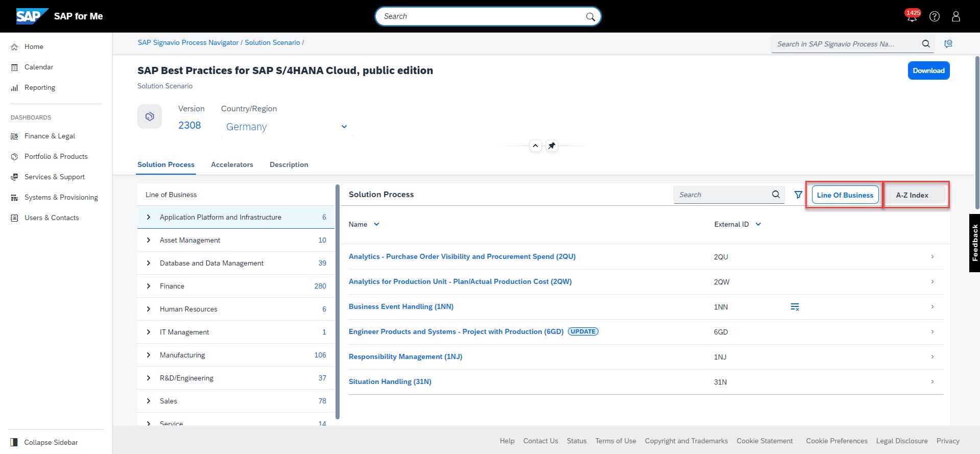Expand the Manufacturing tree item
Screen dimensions: 980x454
tap(149, 355)
